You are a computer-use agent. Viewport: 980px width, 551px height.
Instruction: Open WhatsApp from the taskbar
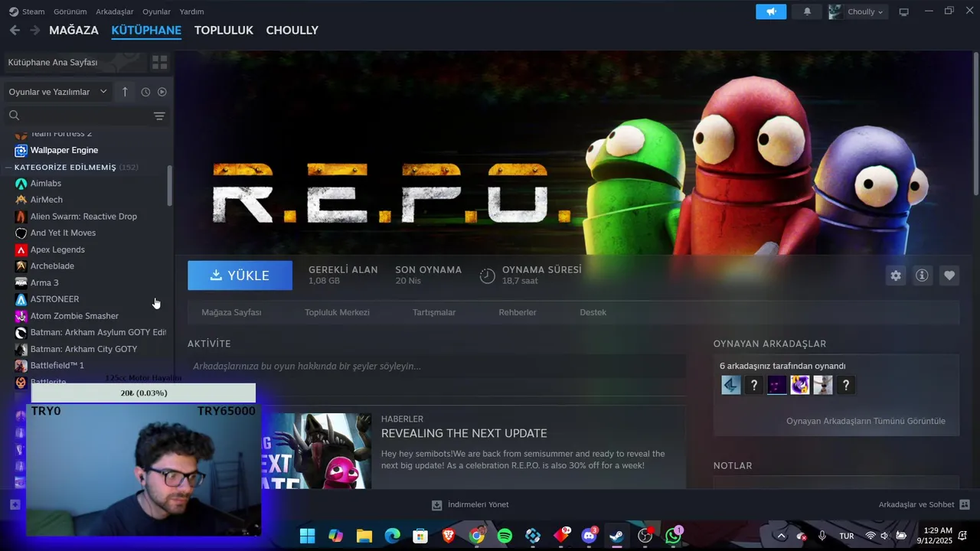673,536
